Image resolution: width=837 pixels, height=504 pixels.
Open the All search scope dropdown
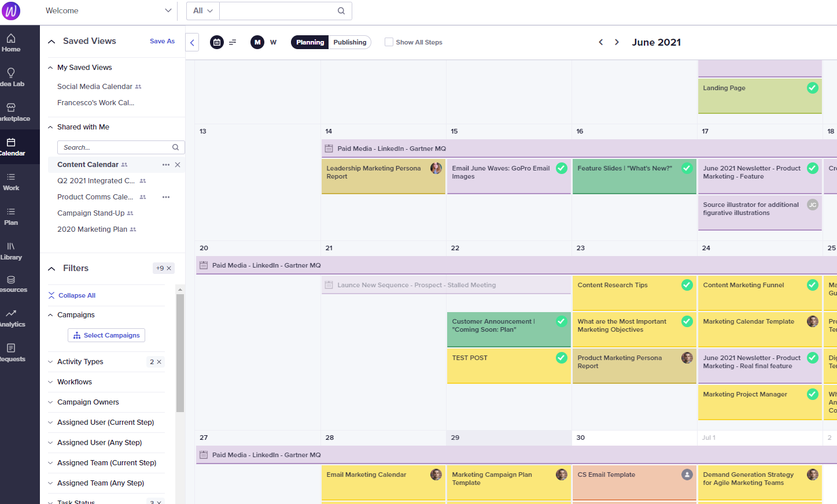202,10
